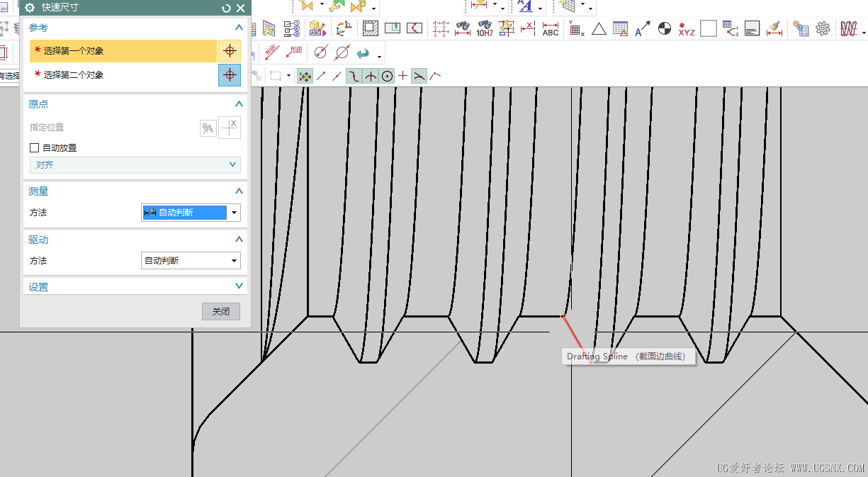Toggle the endpoint snap option
Viewport: 868px width, 477px height.
(x=321, y=76)
